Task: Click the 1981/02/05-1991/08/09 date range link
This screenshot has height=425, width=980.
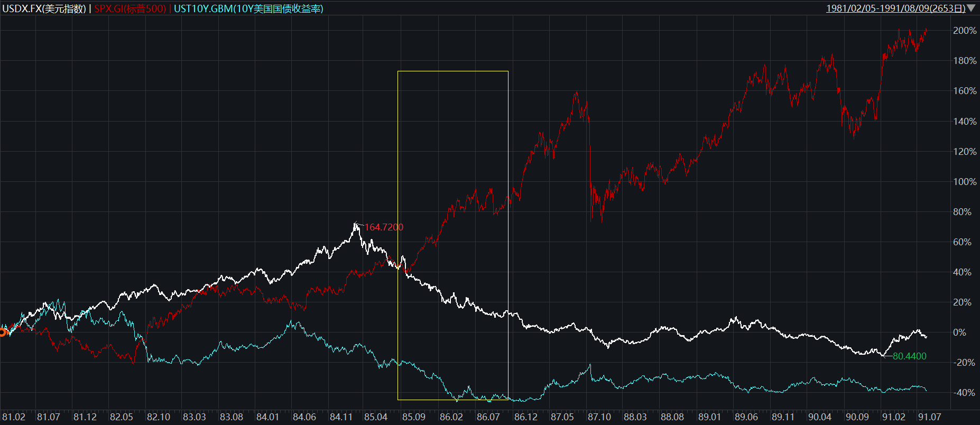Action: 895,8
